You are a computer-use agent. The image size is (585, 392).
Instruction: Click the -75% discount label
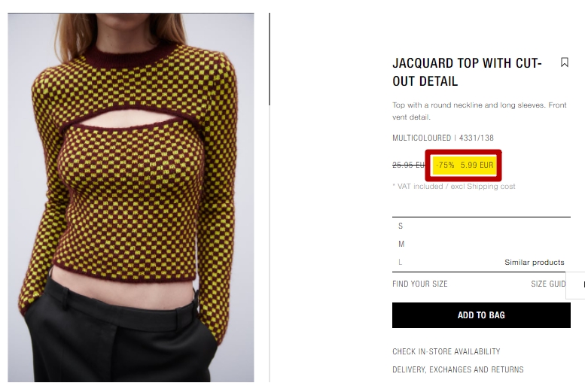click(x=445, y=165)
